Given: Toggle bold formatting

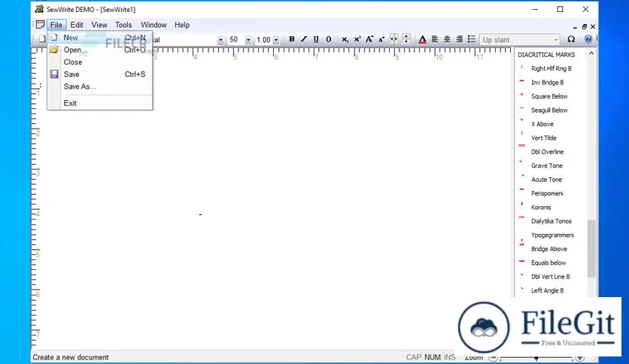Looking at the screenshot, I should tap(292, 39).
